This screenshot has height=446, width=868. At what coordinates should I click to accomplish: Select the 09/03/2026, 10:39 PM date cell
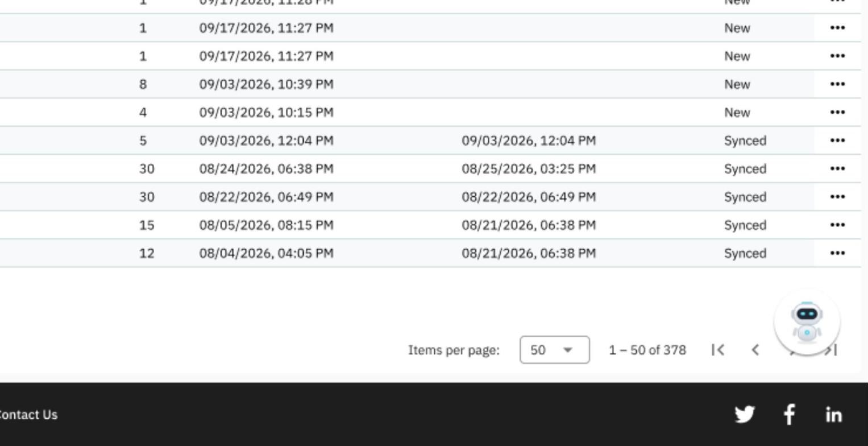coord(266,84)
